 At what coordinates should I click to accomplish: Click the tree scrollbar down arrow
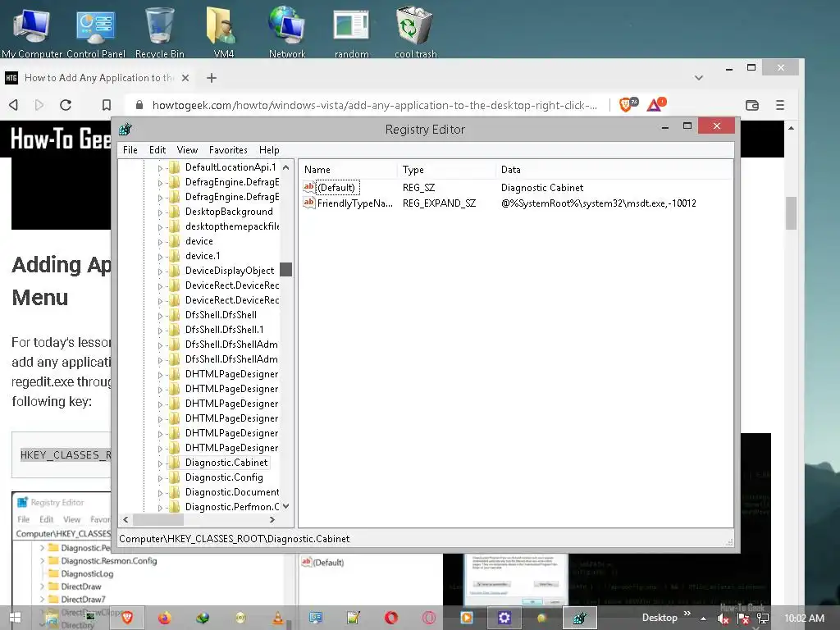tap(286, 506)
